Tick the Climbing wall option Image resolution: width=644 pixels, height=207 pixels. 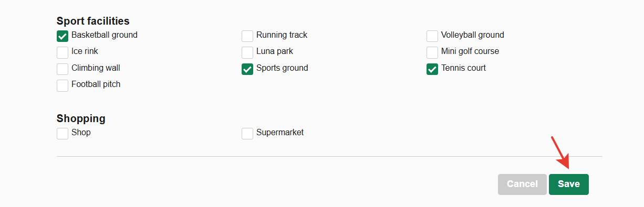click(x=63, y=69)
